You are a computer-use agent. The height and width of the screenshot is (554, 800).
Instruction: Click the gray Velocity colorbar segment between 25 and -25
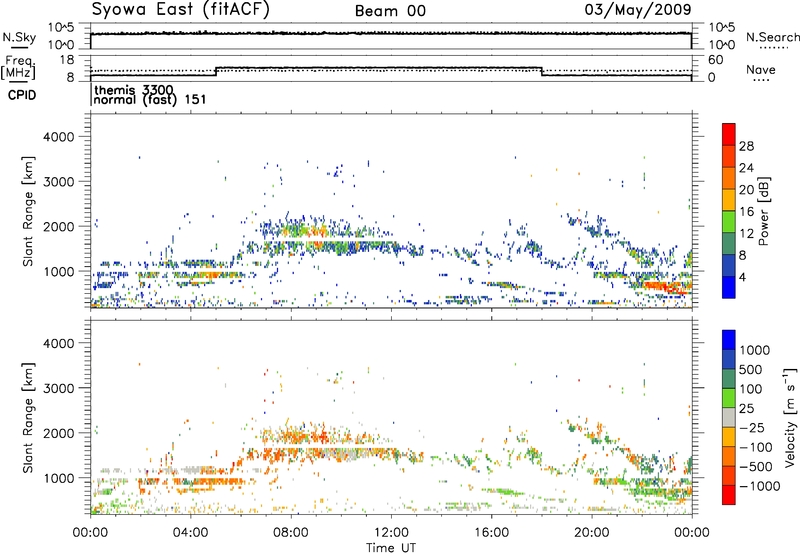729,417
